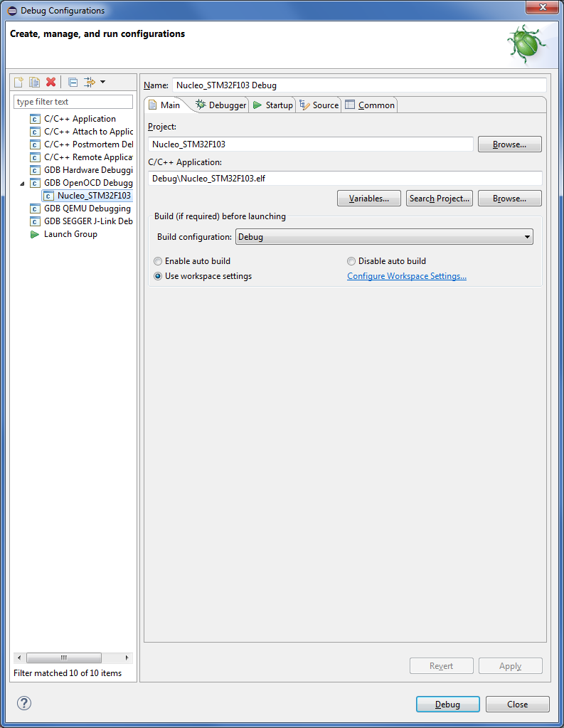Select Launch Group entry
564x728 pixels.
pos(70,234)
